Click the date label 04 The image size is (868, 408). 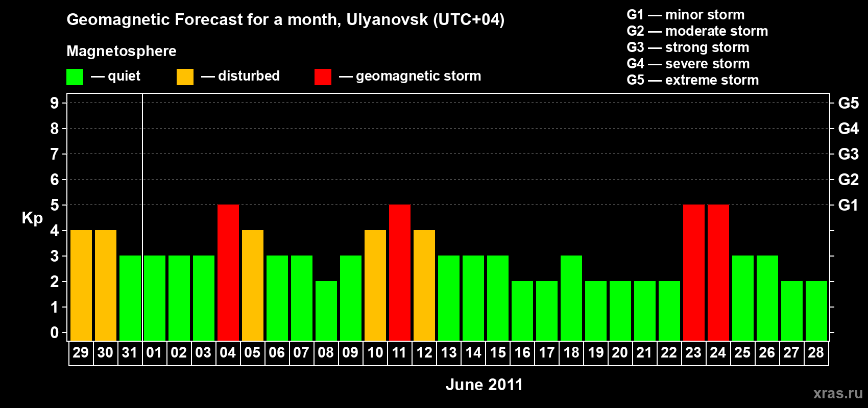click(x=228, y=352)
